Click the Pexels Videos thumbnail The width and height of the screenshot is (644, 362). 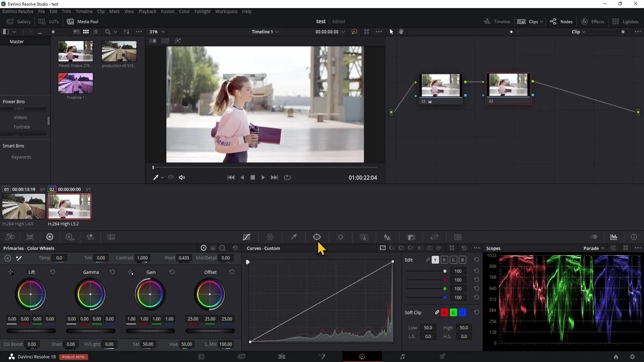[x=75, y=51]
